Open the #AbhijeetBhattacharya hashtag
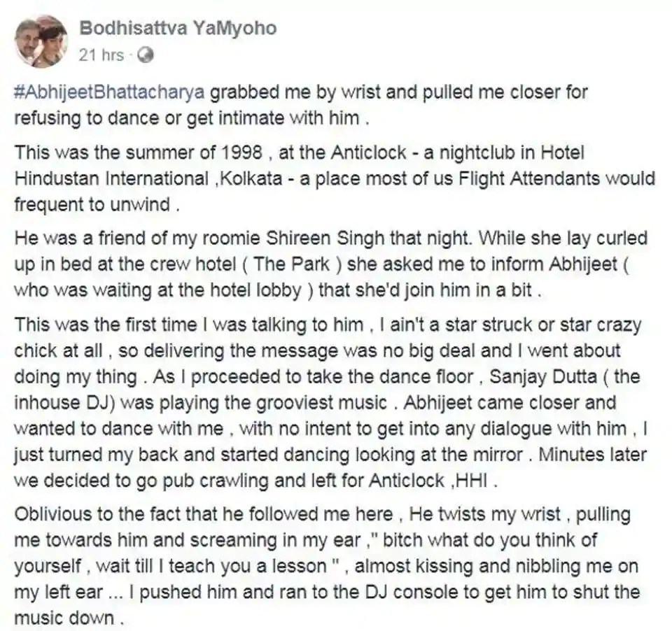The height and width of the screenshot is (631, 672). pyautogui.click(x=110, y=92)
